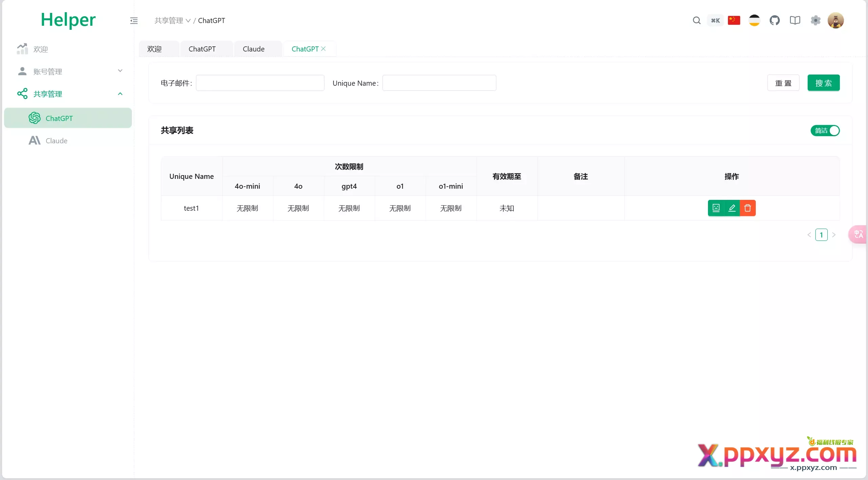Open the user avatar menu

click(836, 21)
